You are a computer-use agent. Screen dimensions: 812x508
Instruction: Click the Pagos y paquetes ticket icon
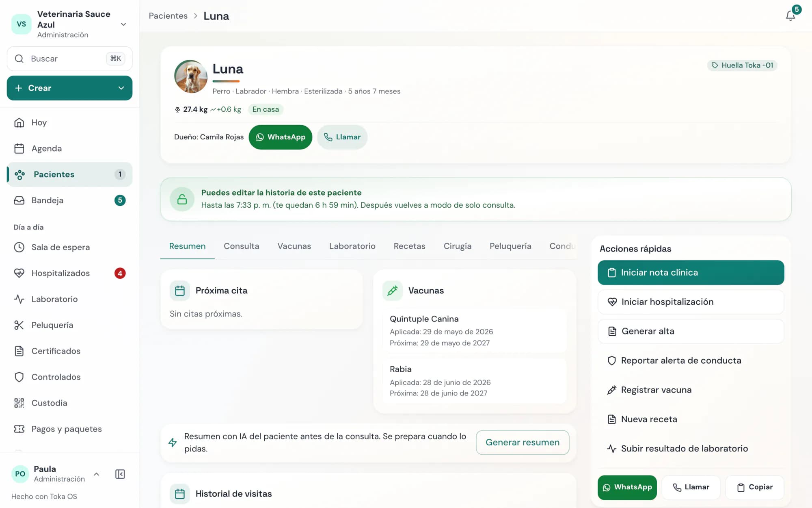click(19, 429)
